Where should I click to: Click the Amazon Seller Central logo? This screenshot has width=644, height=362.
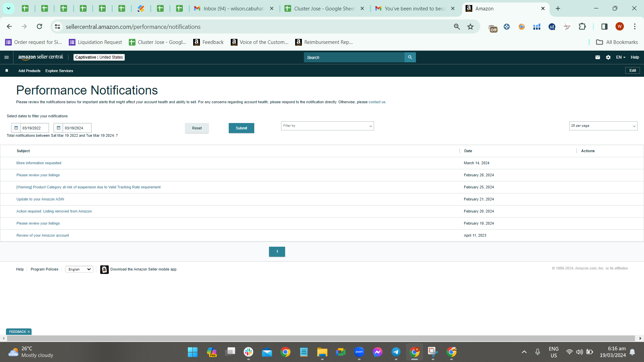coord(41,57)
